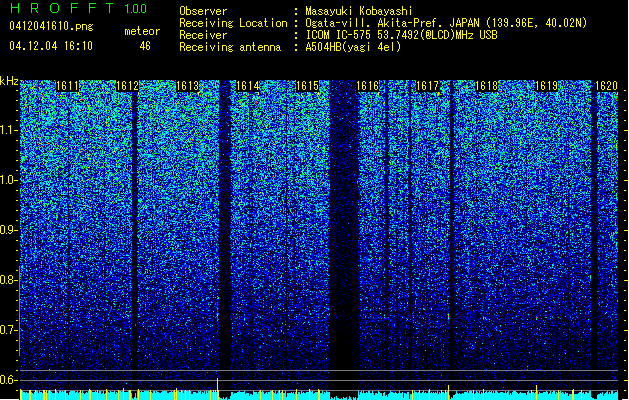
Task: Select the filename 0412041610.png
Action: click(51, 26)
